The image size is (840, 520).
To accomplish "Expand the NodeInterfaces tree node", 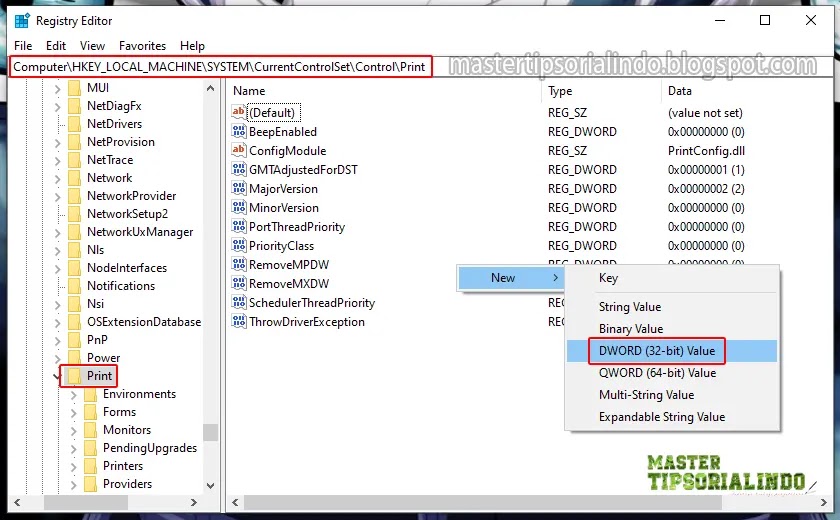I will click(x=57, y=269).
